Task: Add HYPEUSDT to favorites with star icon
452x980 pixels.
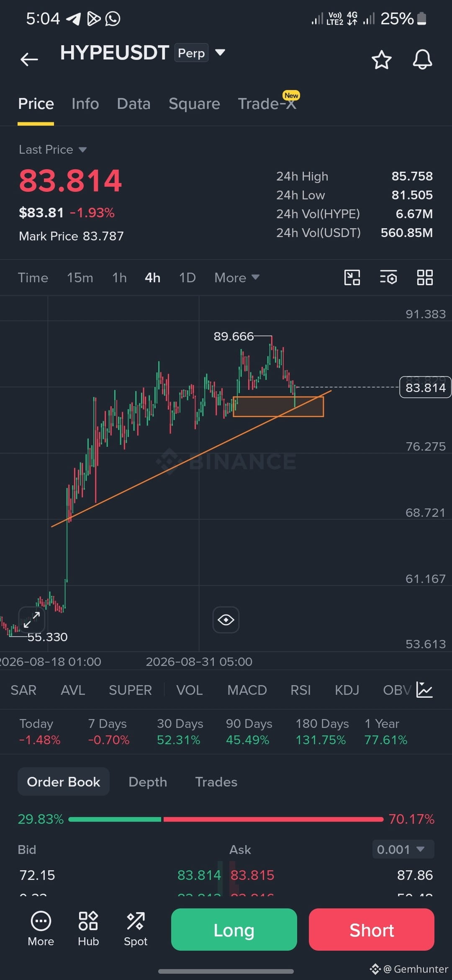Action: pos(381,59)
